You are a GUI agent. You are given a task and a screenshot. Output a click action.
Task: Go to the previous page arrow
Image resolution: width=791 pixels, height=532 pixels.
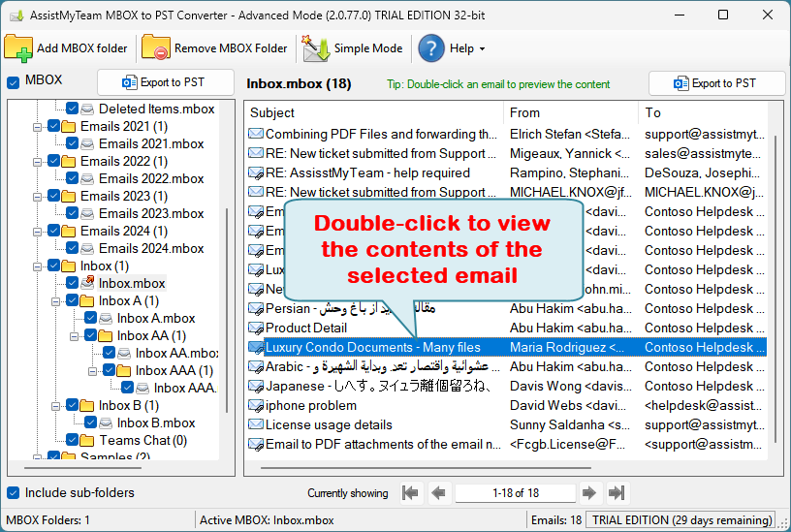tap(438, 492)
